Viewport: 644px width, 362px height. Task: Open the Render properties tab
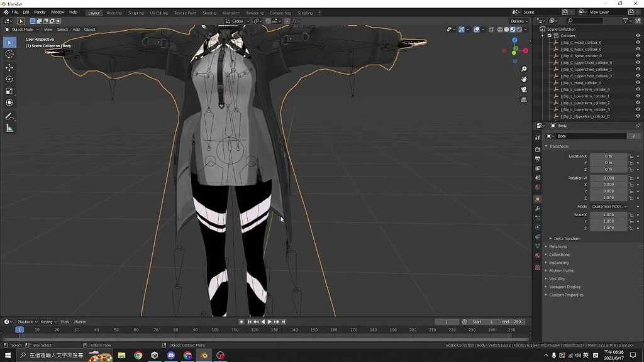538,148
